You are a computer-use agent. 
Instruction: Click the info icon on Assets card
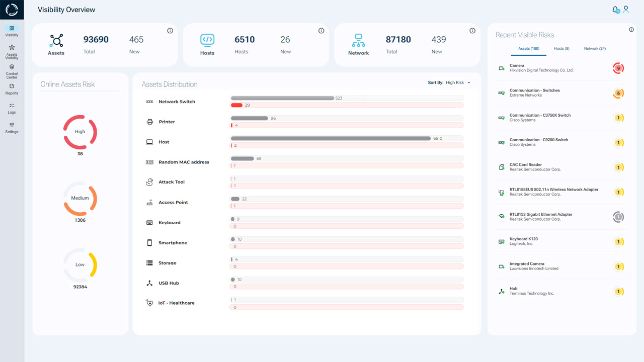[170, 31]
